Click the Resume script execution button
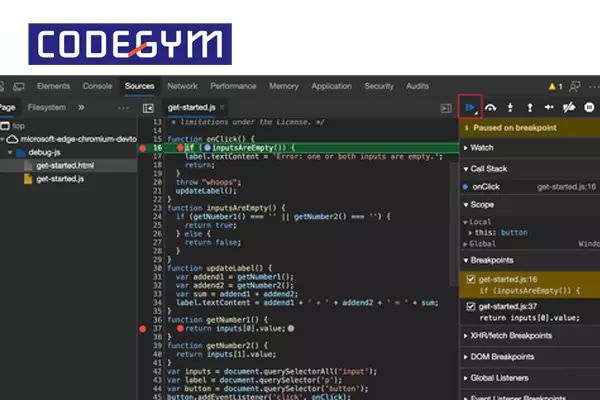The image size is (600, 400). coord(470,106)
